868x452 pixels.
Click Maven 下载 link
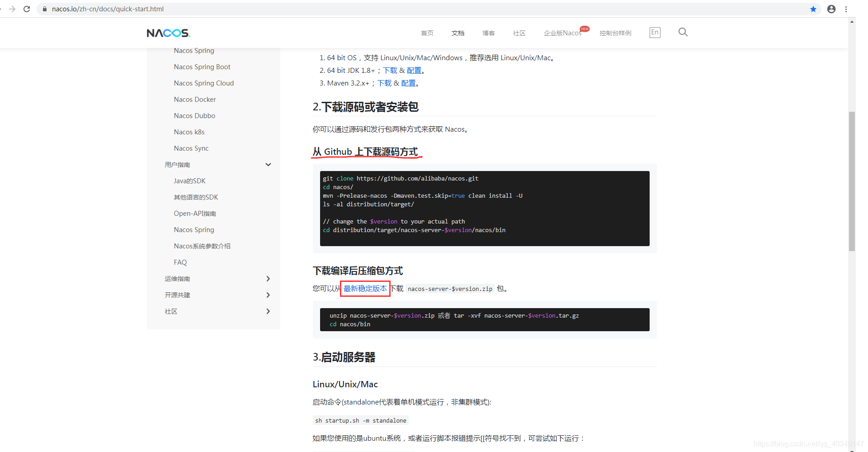click(x=385, y=83)
